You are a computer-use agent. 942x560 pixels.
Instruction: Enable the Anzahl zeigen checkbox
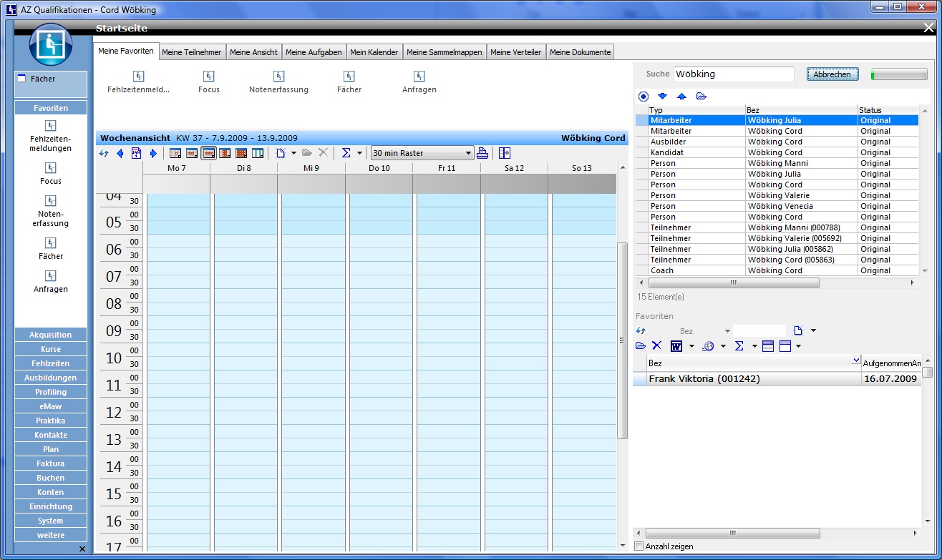639,546
